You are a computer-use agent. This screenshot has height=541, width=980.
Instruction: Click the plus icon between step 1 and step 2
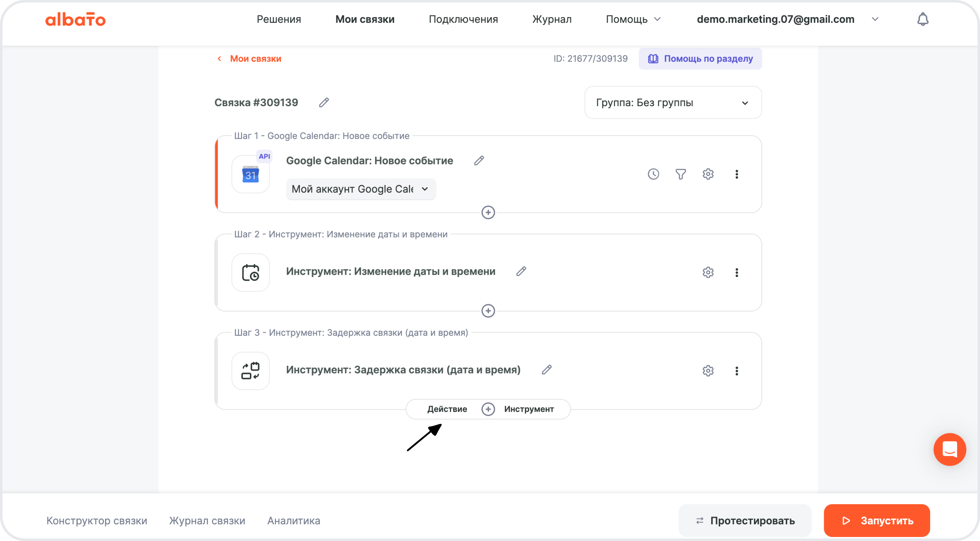(x=488, y=212)
